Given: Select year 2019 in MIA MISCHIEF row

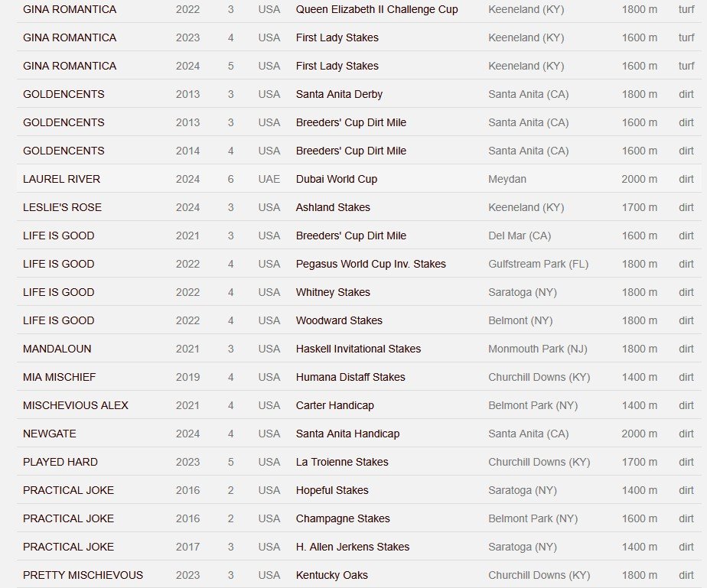Looking at the screenshot, I should (187, 378).
